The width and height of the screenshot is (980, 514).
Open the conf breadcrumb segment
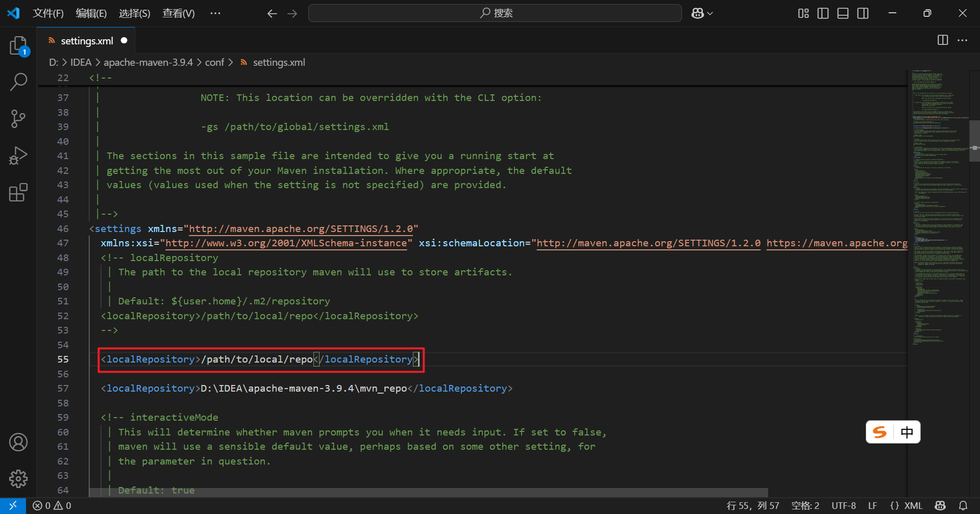pyautogui.click(x=214, y=62)
